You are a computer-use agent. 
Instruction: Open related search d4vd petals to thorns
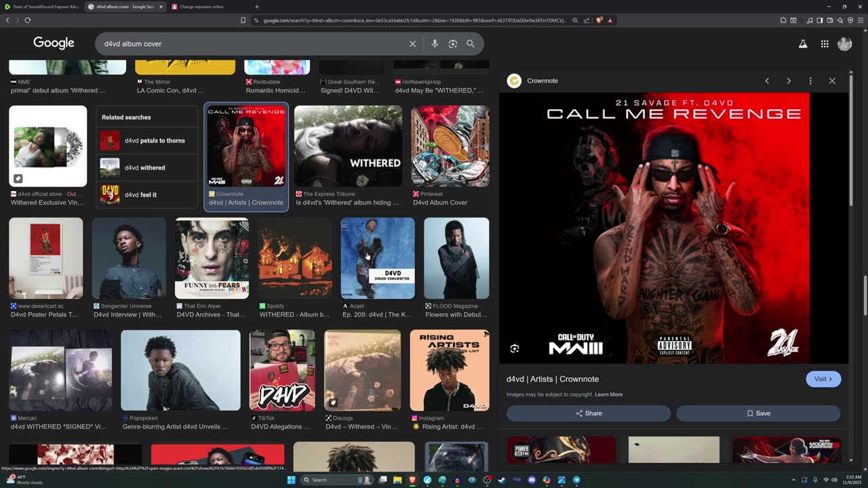point(147,141)
